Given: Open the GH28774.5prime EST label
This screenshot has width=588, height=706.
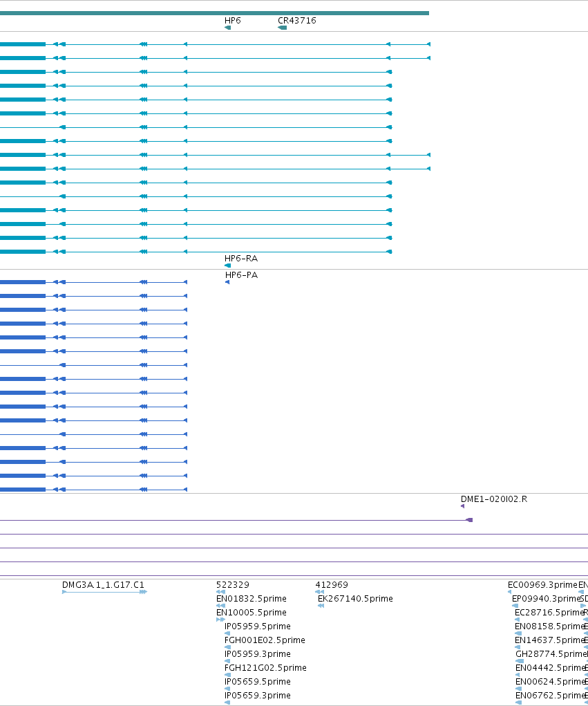Looking at the screenshot, I should [551, 654].
